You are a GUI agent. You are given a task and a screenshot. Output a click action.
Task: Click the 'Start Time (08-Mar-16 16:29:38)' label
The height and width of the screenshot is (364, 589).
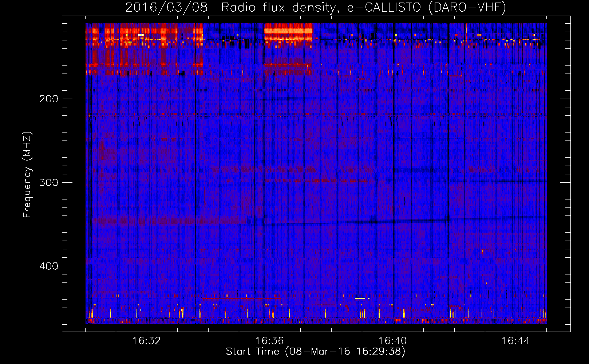[316, 352]
